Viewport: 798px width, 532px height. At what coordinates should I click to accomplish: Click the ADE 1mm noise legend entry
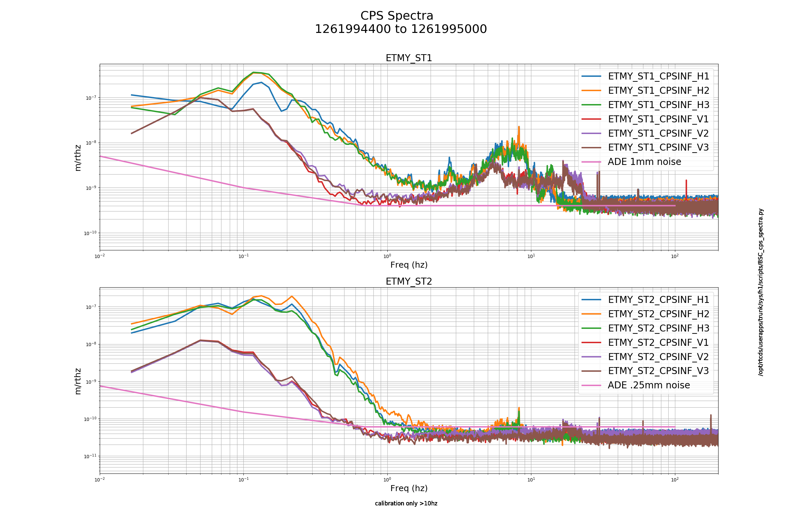click(x=631, y=162)
